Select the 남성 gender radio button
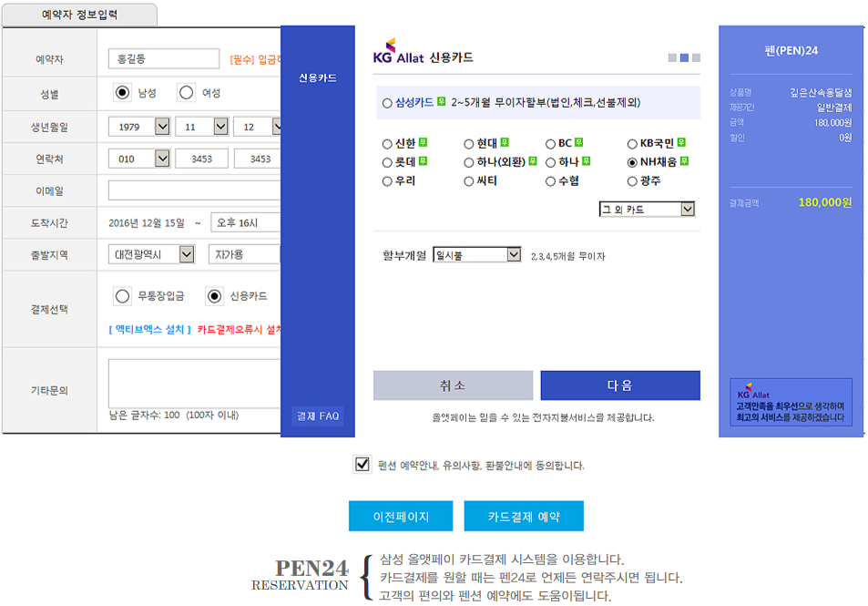 [x=122, y=93]
